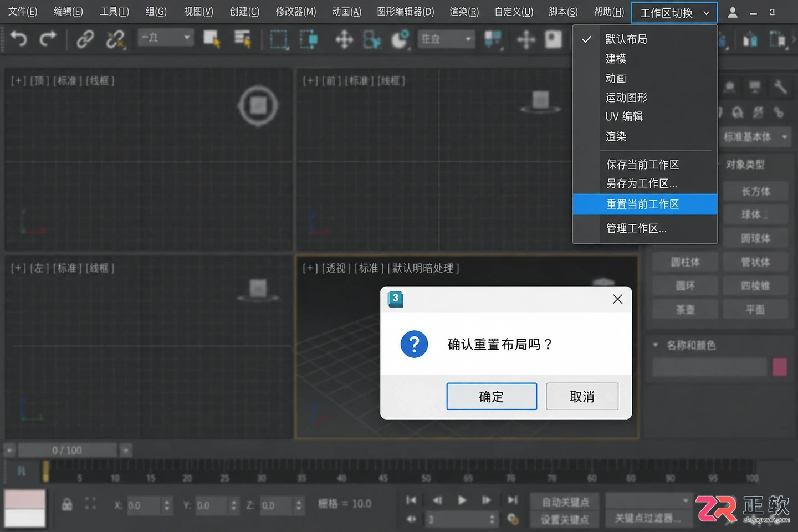Click the 管状体 tube button
The image size is (798, 532).
755,262
